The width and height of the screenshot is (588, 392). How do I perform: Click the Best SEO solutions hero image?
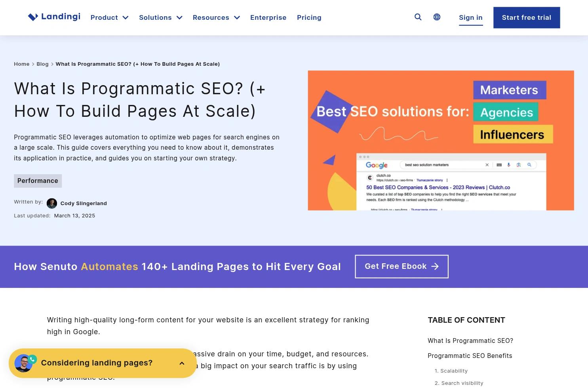tap(441, 141)
